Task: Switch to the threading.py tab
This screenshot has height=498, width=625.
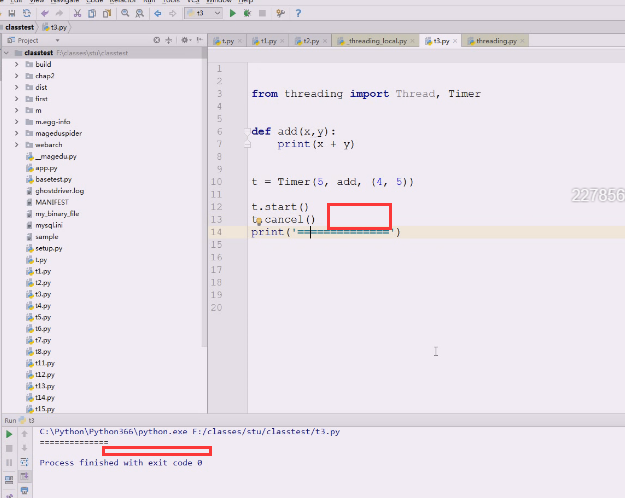Action: pos(495,41)
